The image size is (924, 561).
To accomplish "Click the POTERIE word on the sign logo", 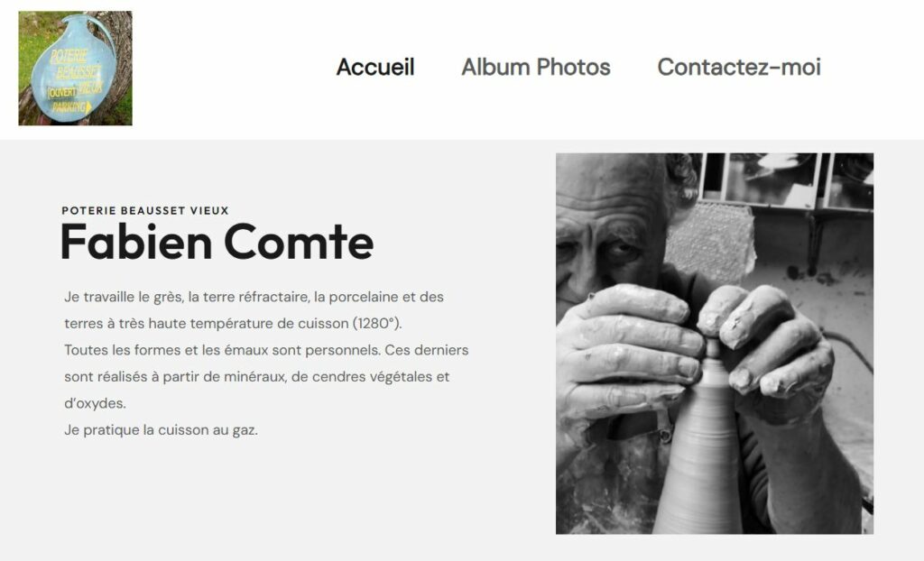I will [x=69, y=57].
